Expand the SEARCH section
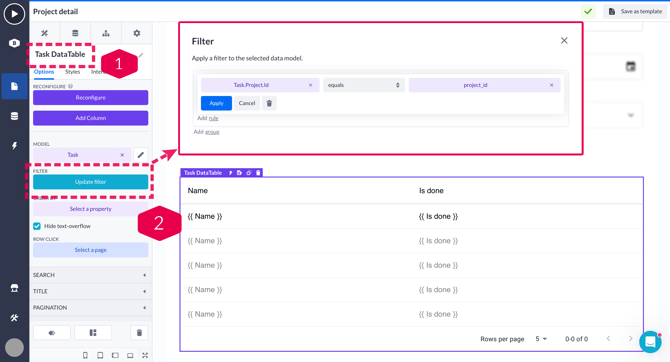This screenshot has height=362, width=670. [x=91, y=275]
